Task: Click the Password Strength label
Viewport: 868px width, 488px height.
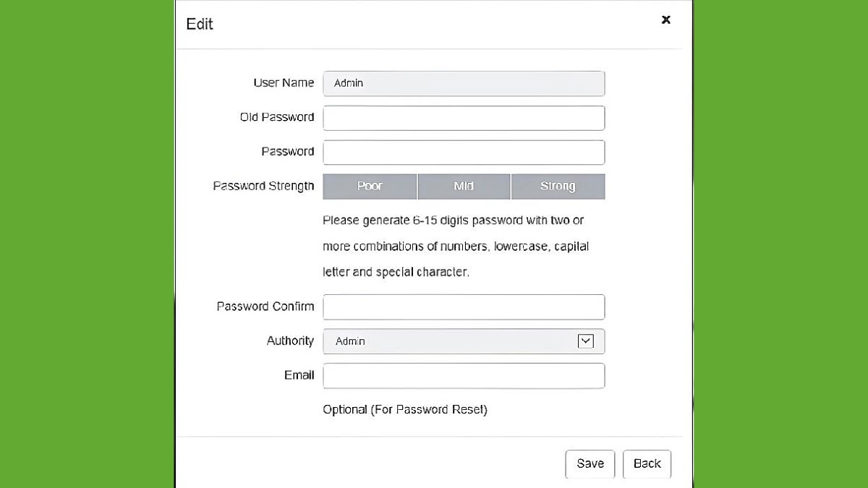Action: pyautogui.click(x=263, y=186)
